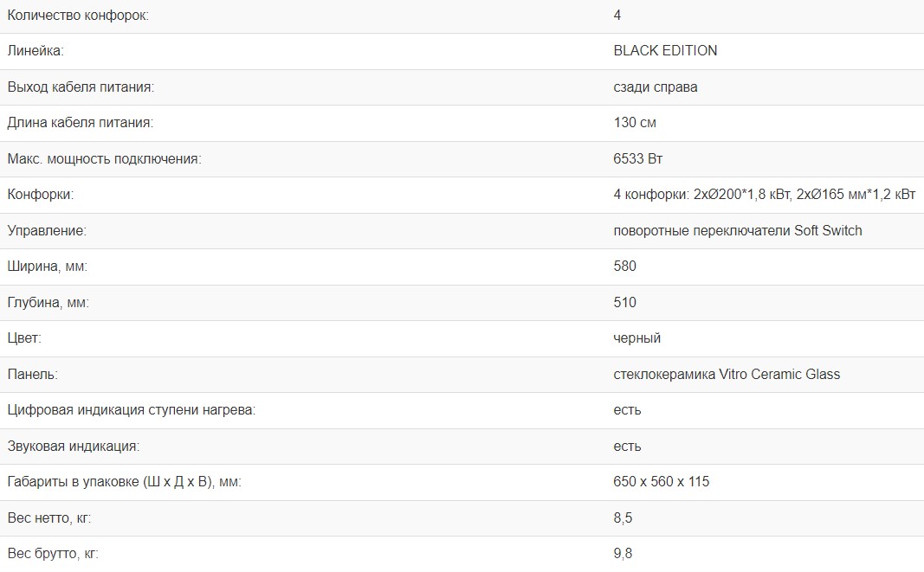This screenshot has width=924, height=572.
Task: Click the burner description "4 конфорки: 2xØ200..."
Action: tap(764, 195)
